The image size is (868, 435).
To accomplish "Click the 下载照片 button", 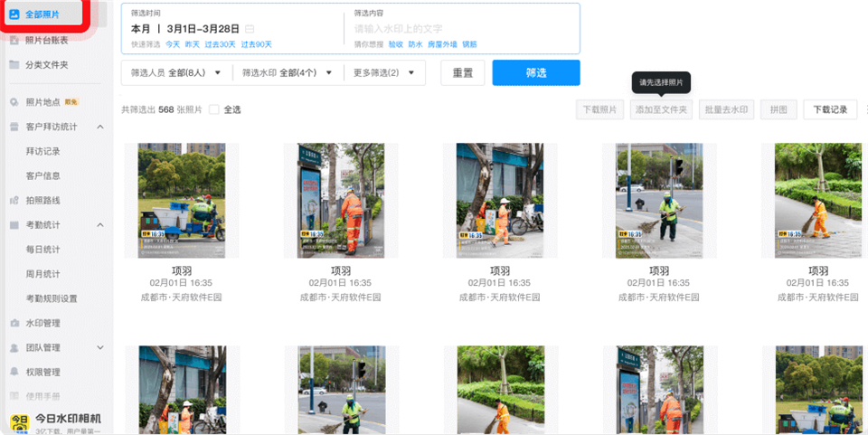I will point(599,109).
